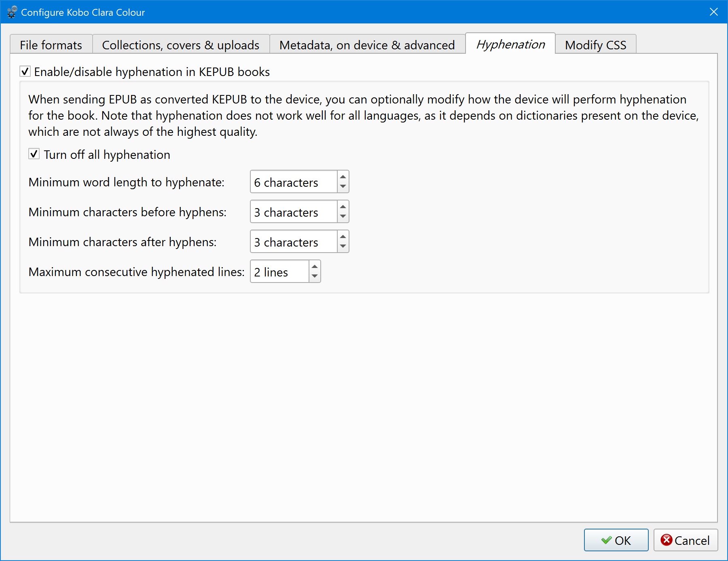
Task: Go to the Modify CSS tab
Action: pyautogui.click(x=595, y=44)
